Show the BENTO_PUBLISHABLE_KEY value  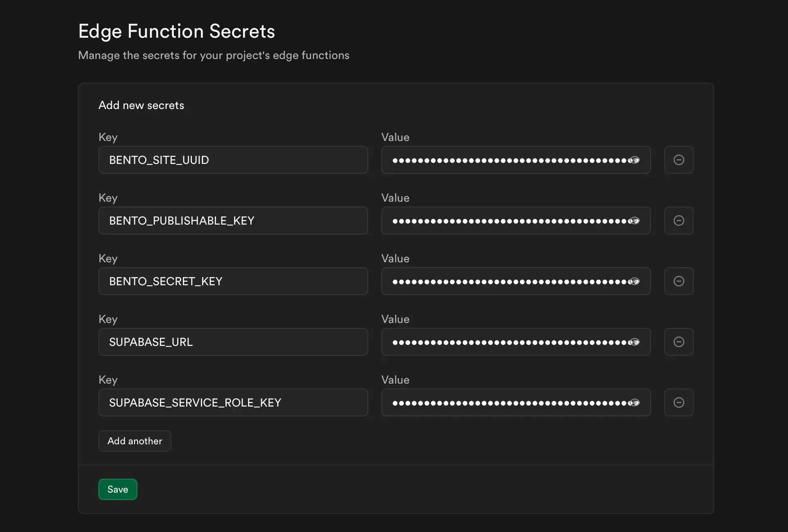(635, 221)
